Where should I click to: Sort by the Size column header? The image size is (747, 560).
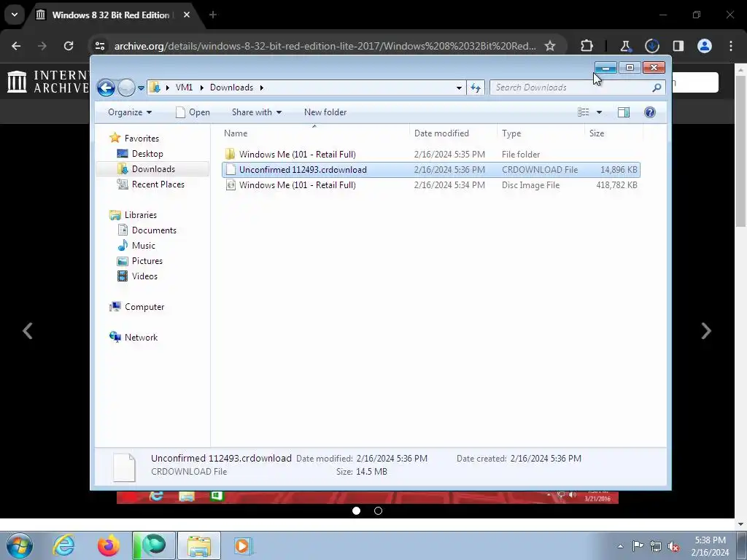point(614,133)
